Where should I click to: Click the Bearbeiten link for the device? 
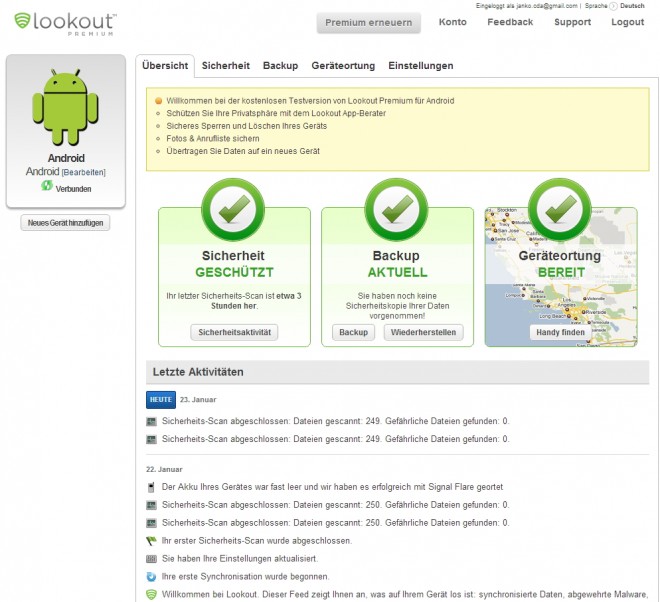pyautogui.click(x=83, y=172)
